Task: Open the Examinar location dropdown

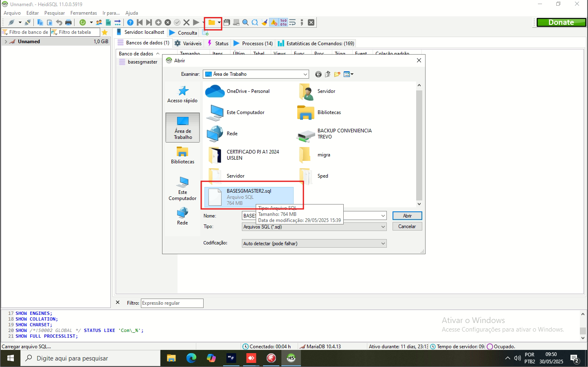Action: tap(305, 74)
